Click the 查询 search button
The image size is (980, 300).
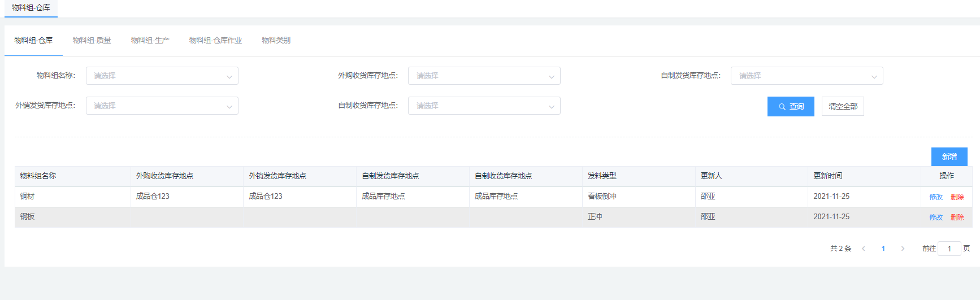tap(790, 106)
